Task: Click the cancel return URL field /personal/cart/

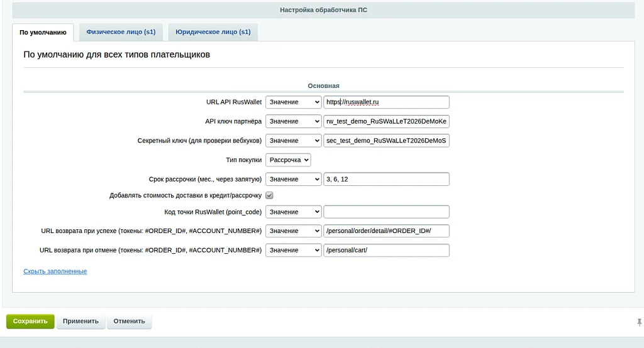Action: point(386,250)
